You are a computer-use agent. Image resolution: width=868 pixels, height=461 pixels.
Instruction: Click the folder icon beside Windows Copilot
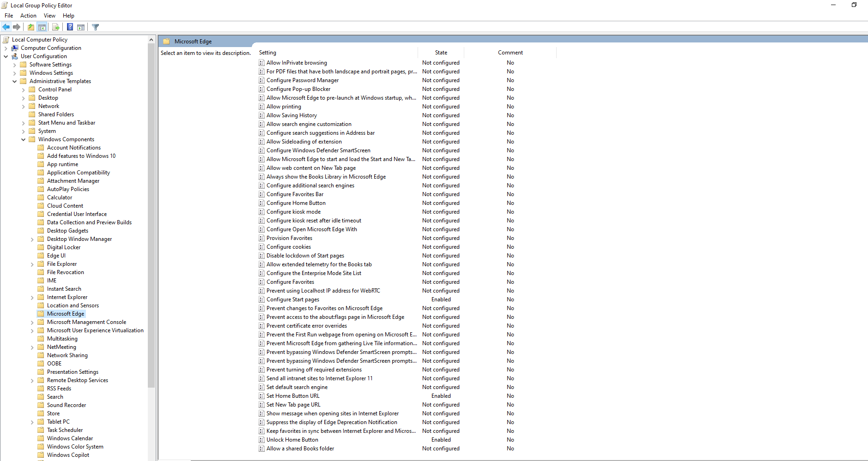[x=41, y=455]
